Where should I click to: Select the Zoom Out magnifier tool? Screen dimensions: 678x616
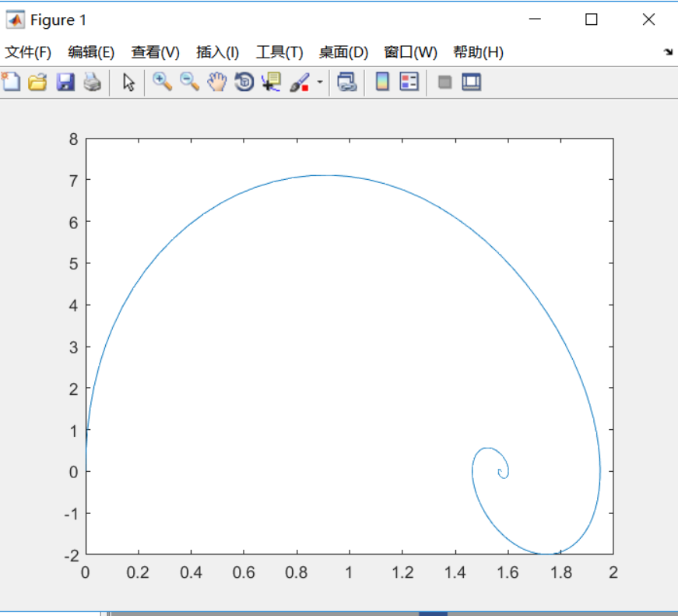pyautogui.click(x=189, y=82)
